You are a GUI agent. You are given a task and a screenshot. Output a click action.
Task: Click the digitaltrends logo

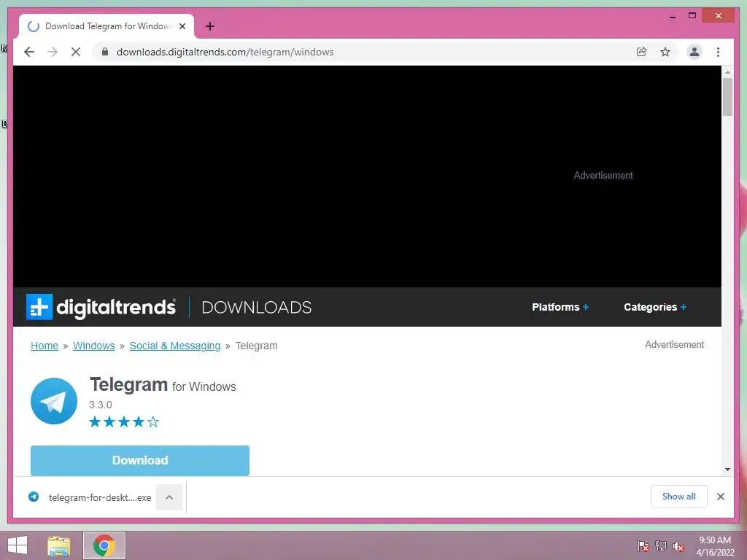pyautogui.click(x=101, y=307)
